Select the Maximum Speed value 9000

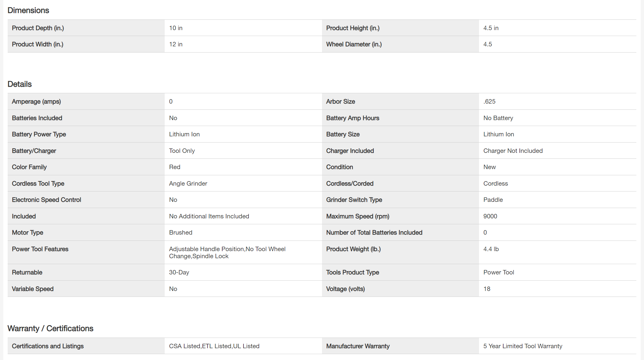[490, 216]
